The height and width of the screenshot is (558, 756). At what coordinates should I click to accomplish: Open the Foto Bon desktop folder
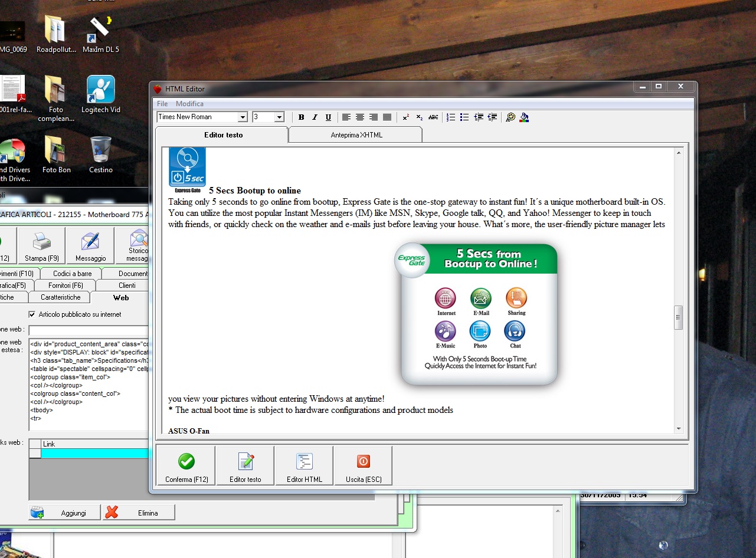[56, 155]
